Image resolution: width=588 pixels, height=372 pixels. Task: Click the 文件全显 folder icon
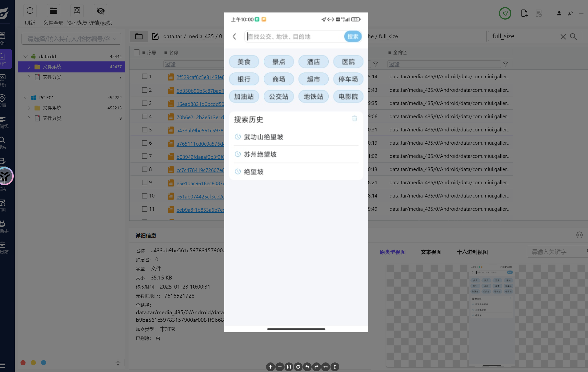(x=53, y=11)
